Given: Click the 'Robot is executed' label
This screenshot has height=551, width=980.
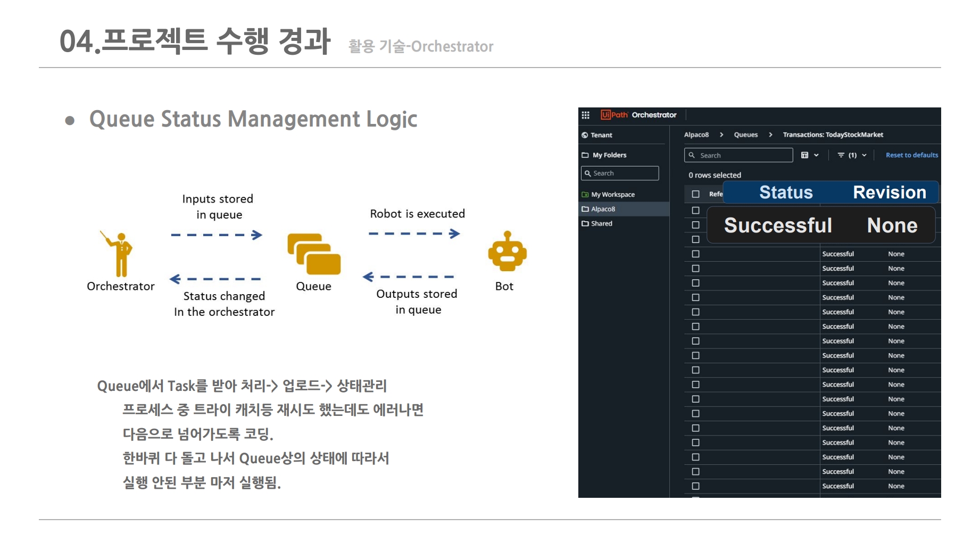Looking at the screenshot, I should pyautogui.click(x=417, y=214).
